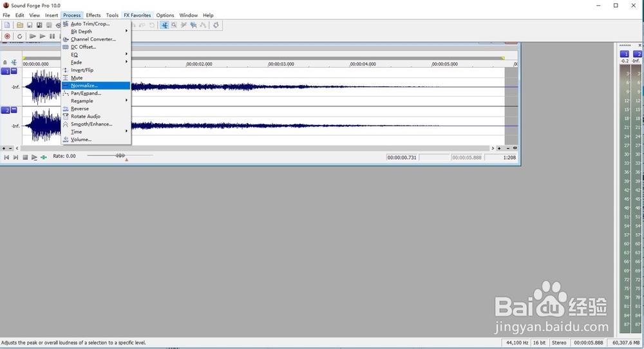Click the zoom-in plus at scrollbar left
Image resolution: width=644 pixels, height=349 pixels.
click(4, 148)
